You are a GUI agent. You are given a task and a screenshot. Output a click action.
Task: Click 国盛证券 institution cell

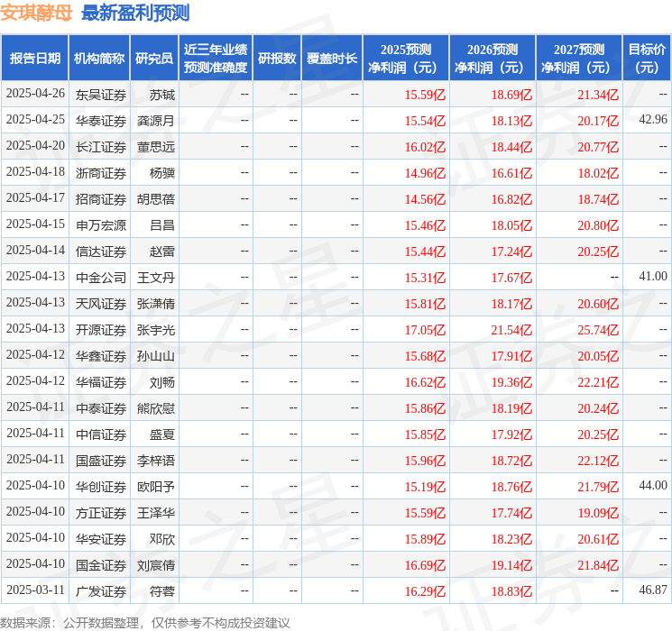click(x=101, y=461)
